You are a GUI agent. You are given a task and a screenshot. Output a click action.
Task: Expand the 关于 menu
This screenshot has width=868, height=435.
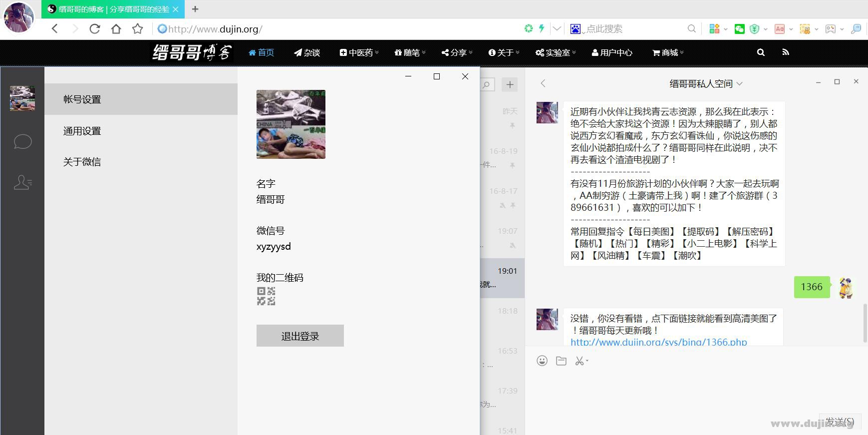coord(504,52)
